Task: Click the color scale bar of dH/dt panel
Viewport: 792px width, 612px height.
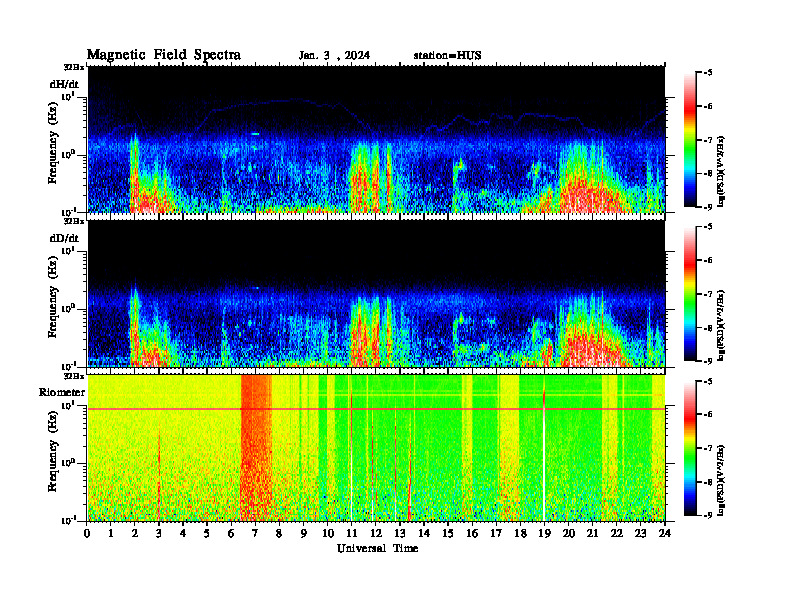Action: pyautogui.click(x=690, y=139)
